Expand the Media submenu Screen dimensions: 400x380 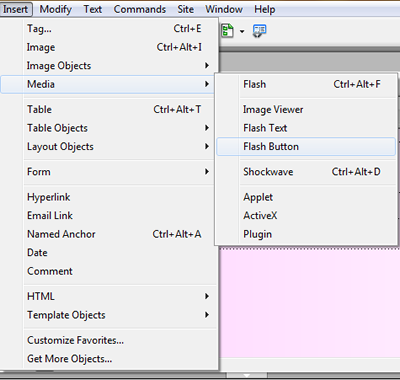[x=107, y=84]
